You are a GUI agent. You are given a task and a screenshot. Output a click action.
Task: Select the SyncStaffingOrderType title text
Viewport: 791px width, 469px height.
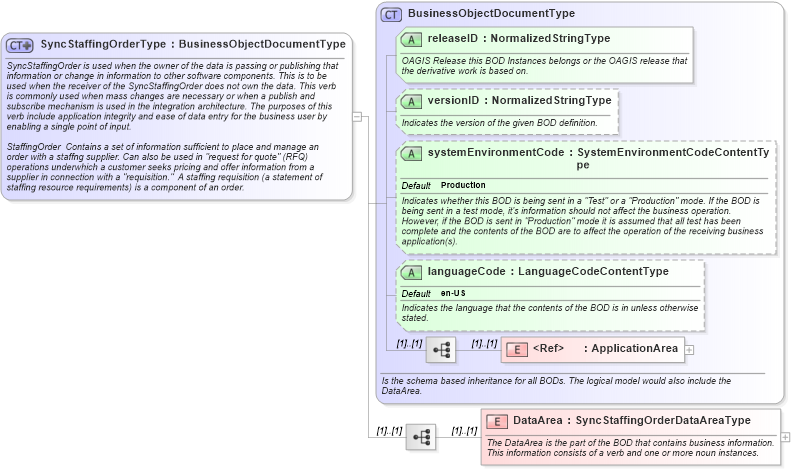[193, 44]
